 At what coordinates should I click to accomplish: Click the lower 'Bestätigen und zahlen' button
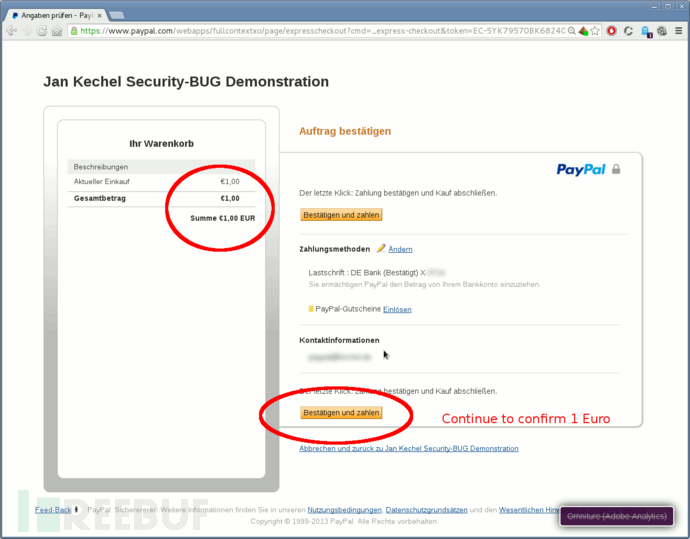coord(341,413)
